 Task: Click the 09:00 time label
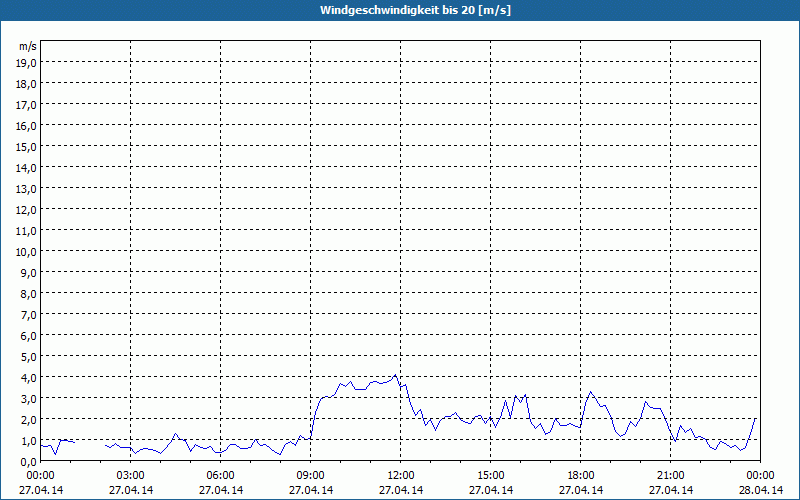[311, 476]
